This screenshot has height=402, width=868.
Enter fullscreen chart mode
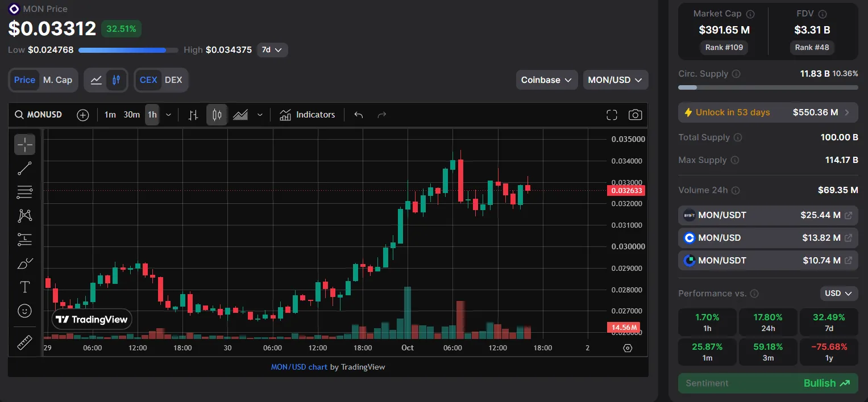(612, 115)
